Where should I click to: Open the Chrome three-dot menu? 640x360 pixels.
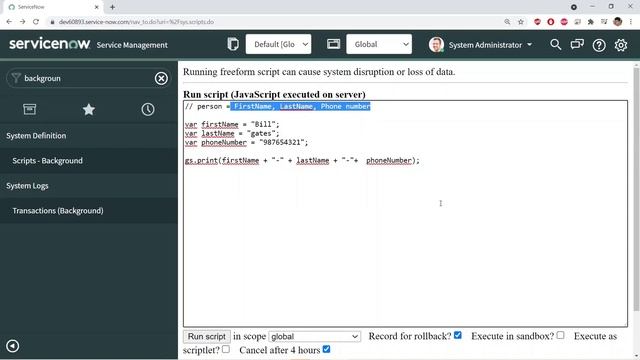click(631, 22)
